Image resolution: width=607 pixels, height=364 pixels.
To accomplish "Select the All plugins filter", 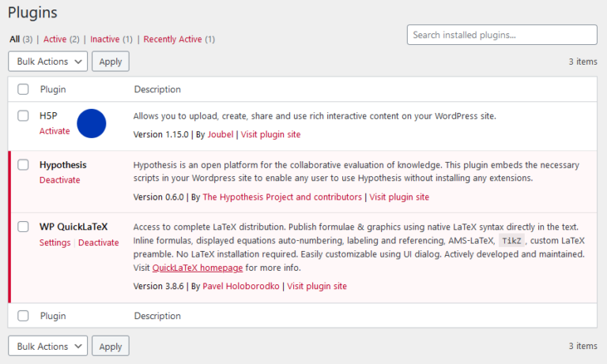I will tap(14, 39).
